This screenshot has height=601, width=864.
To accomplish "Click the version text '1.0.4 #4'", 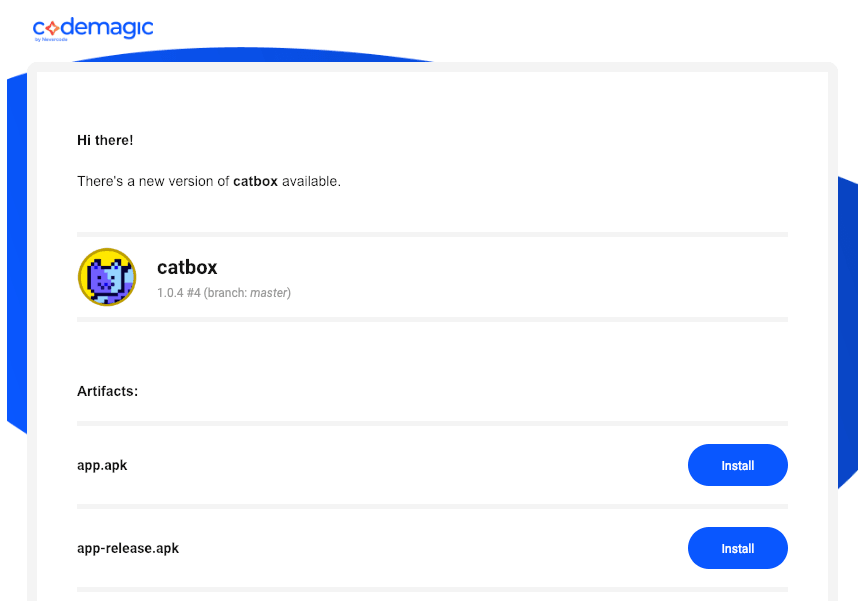I will tap(178, 292).
